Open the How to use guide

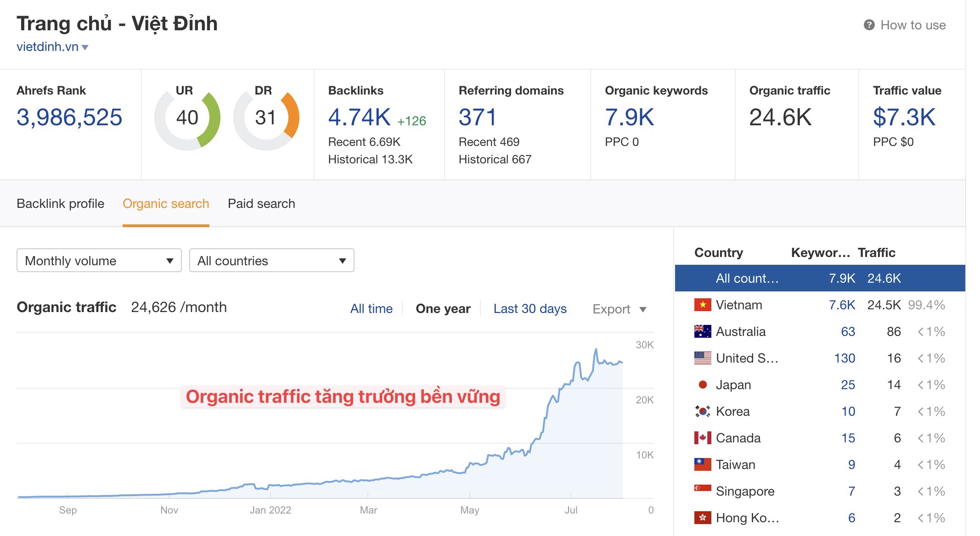tap(912, 25)
